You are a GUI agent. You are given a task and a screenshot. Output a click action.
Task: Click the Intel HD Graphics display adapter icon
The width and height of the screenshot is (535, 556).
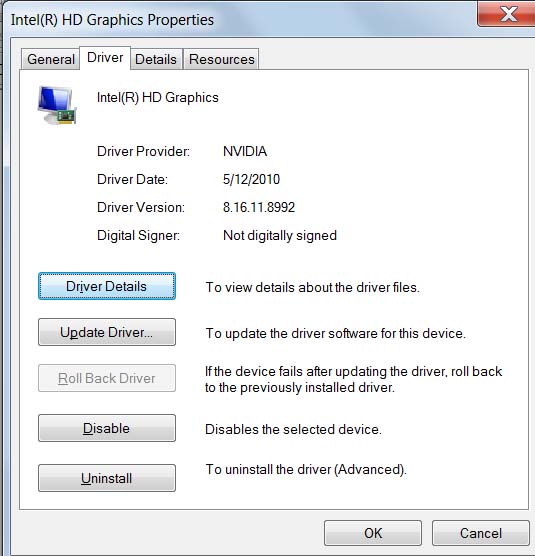coord(57,105)
